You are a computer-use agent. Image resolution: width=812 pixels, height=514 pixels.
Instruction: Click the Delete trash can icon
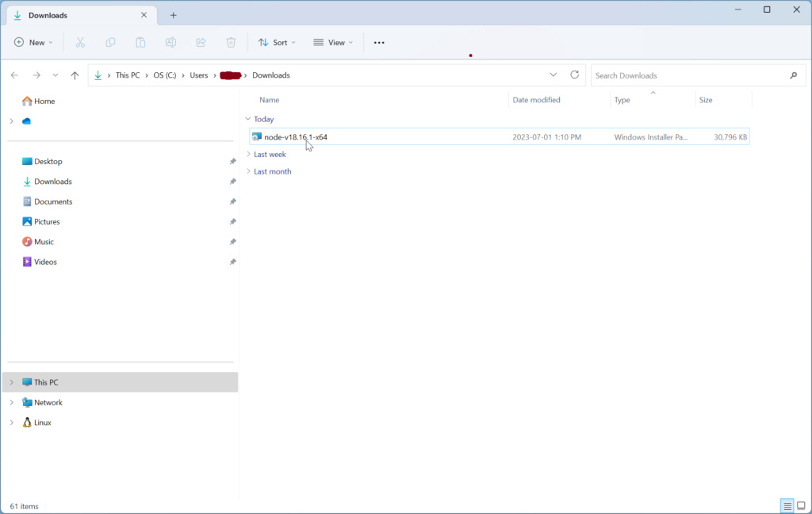pyautogui.click(x=231, y=43)
